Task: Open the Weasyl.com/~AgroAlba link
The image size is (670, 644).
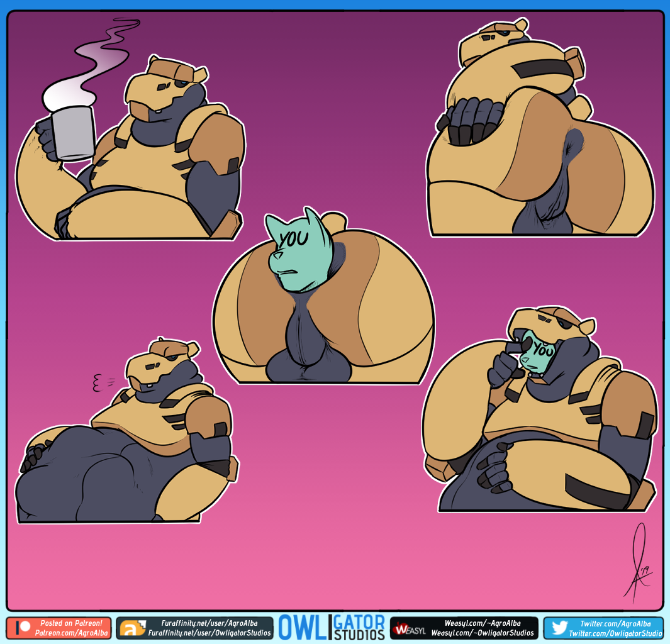Action: [x=483, y=623]
